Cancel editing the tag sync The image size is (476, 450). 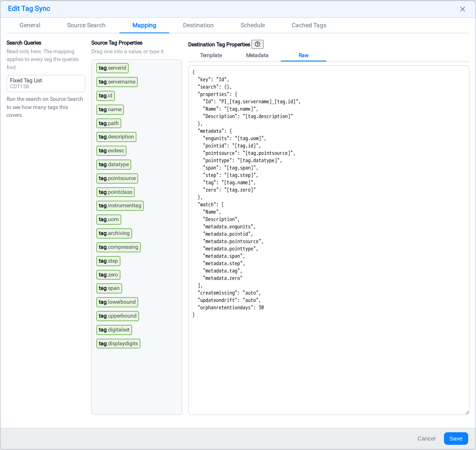(x=426, y=439)
